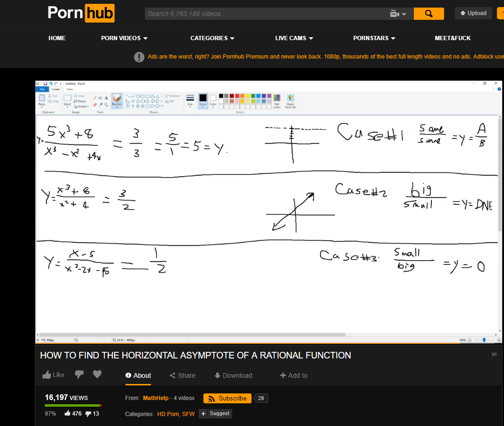
Task: Click the Cut scissors tool in Paint
Action: click(53, 96)
